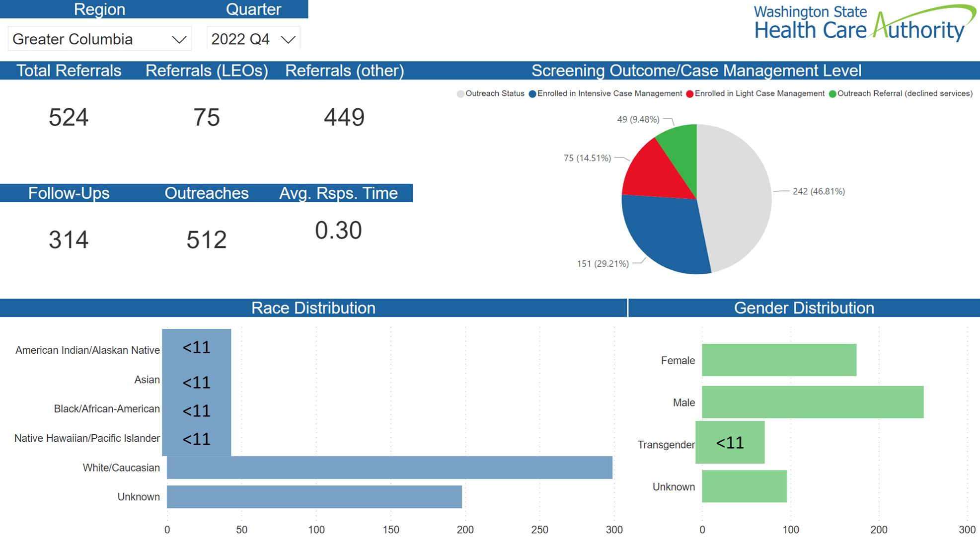The height and width of the screenshot is (559, 980).
Task: Click the Enrolled in Light Case Management legend text
Action: coord(759,93)
